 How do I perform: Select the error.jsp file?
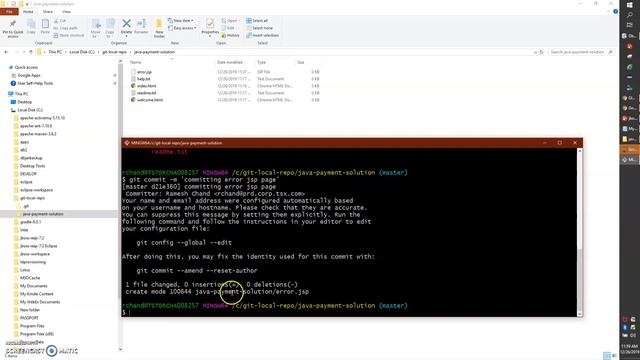coord(144,72)
